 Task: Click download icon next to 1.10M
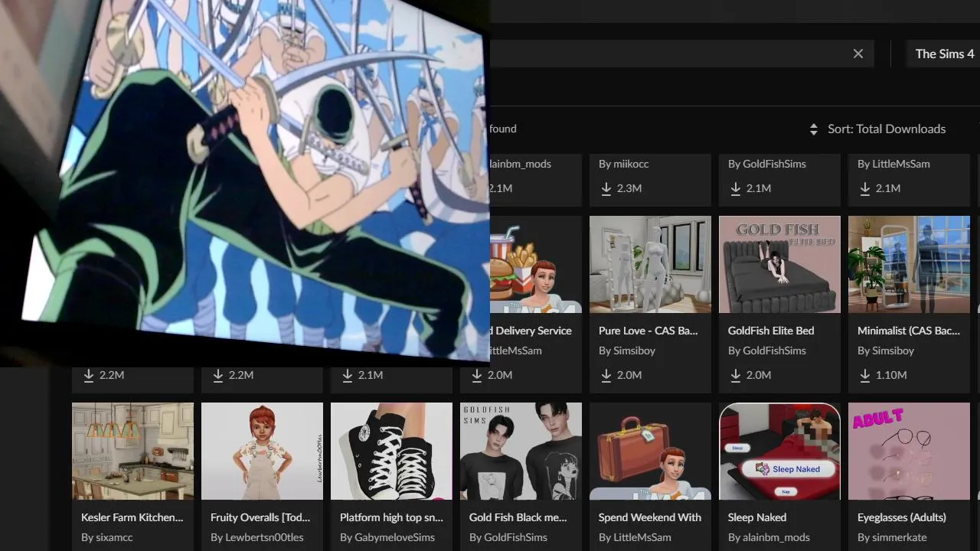click(865, 375)
